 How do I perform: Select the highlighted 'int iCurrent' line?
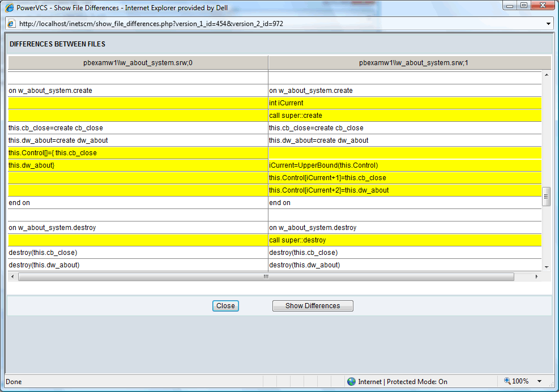pyautogui.click(x=405, y=103)
